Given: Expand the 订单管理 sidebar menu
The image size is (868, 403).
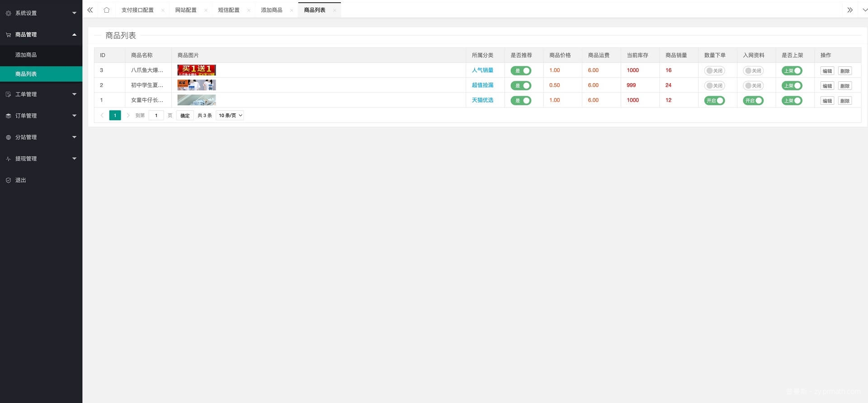Looking at the screenshot, I should (41, 116).
